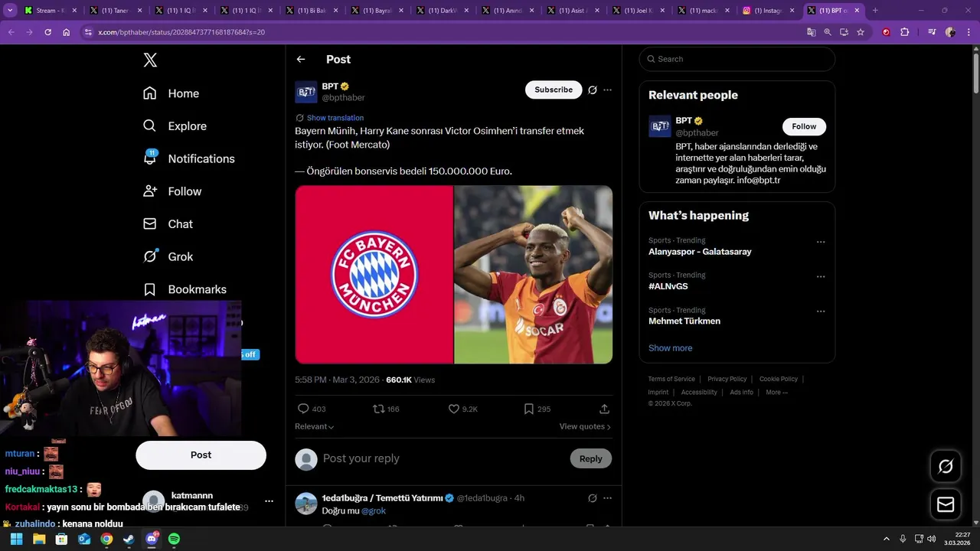The width and height of the screenshot is (980, 551).
Task: Open more options on 1eda1bugra's reply
Action: pos(607,498)
